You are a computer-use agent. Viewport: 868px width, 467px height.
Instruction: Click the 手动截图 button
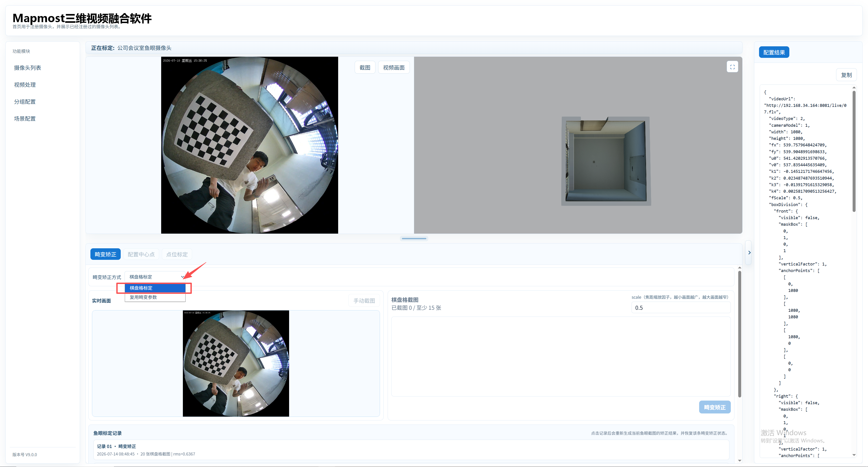coord(364,301)
